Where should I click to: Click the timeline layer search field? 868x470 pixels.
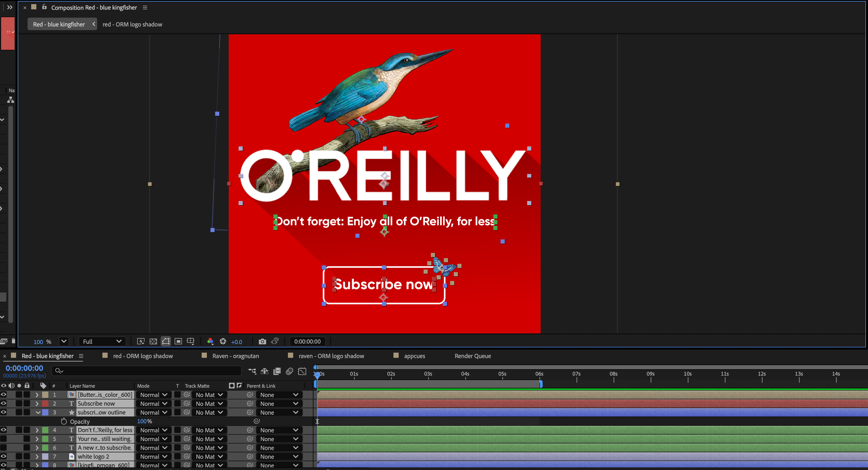point(148,371)
